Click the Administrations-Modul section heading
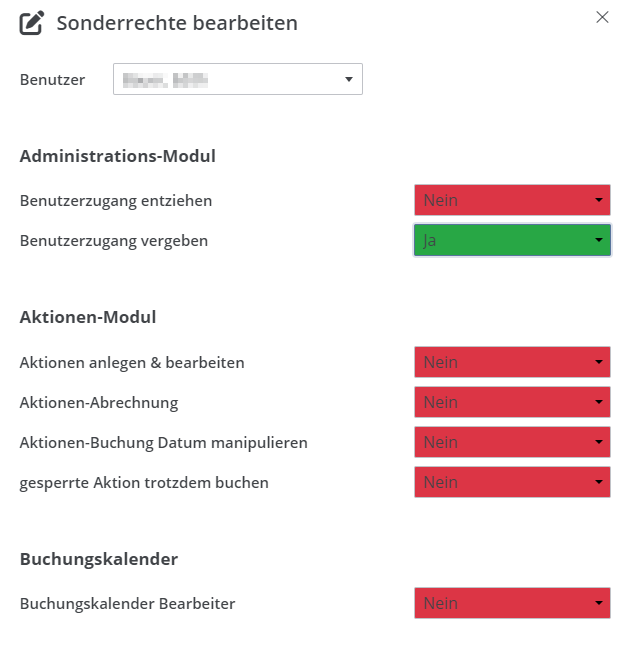Screen dimensions: 634x651 (118, 156)
